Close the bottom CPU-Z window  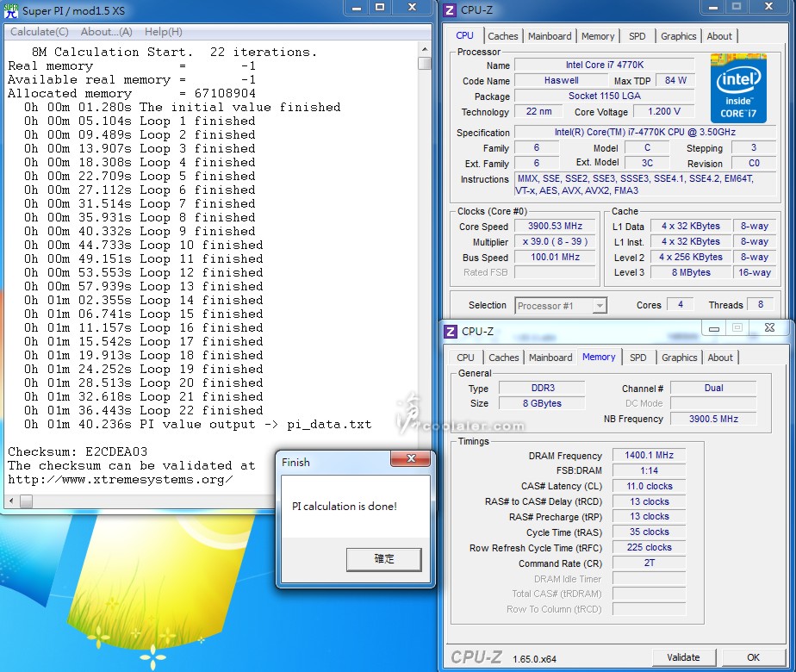point(769,328)
